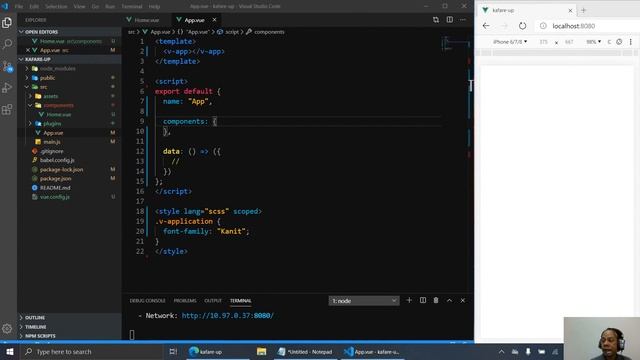Open the Selection menu

tap(56, 7)
